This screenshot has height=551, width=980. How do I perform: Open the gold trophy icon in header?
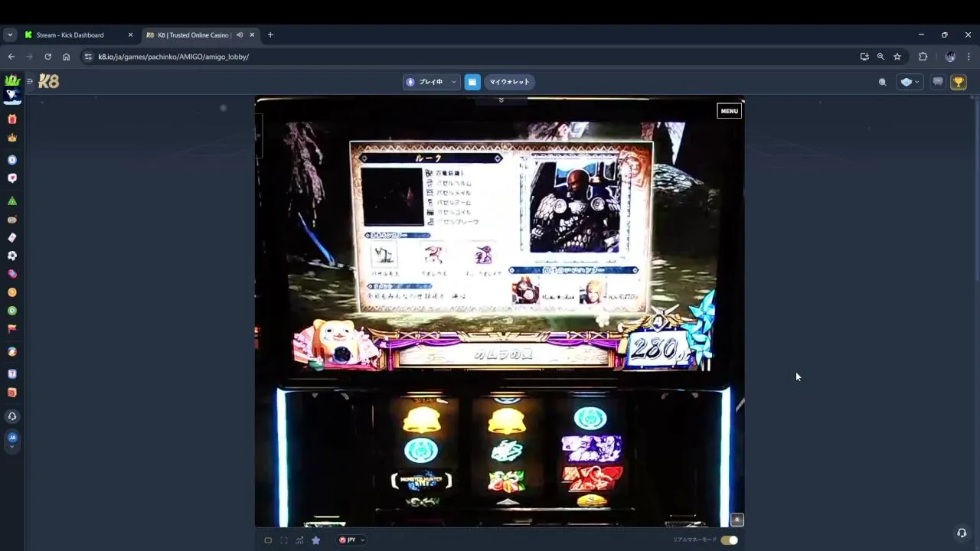click(x=959, y=82)
